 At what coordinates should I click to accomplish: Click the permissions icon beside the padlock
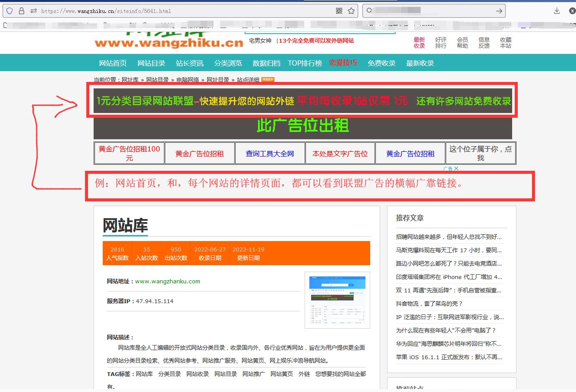(x=34, y=11)
